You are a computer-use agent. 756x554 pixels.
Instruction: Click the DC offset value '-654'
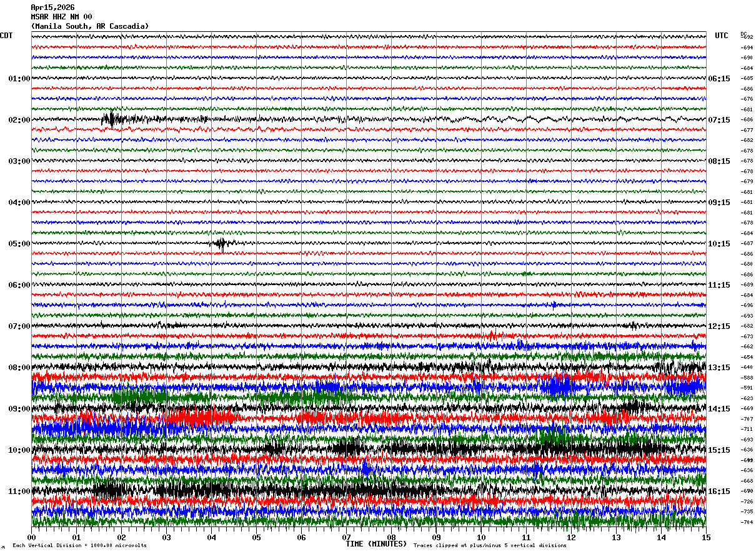coord(747,357)
